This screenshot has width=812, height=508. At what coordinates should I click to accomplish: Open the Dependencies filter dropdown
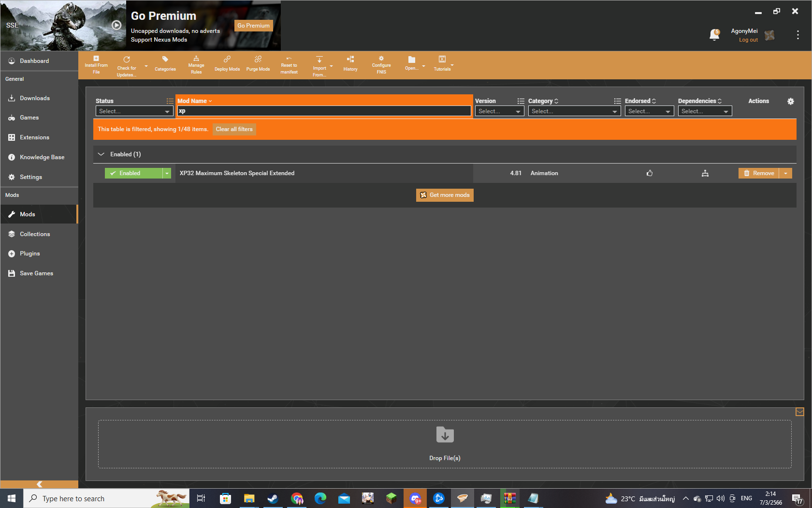(705, 111)
